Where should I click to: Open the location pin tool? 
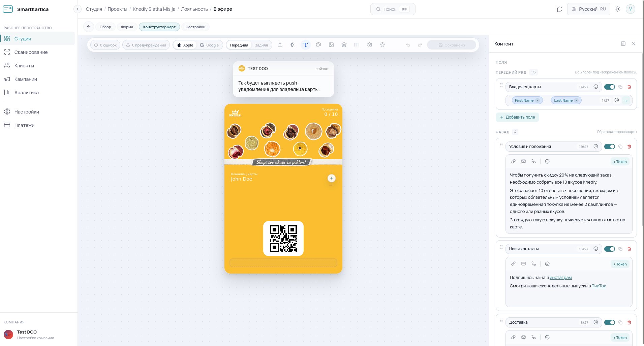pos(382,45)
